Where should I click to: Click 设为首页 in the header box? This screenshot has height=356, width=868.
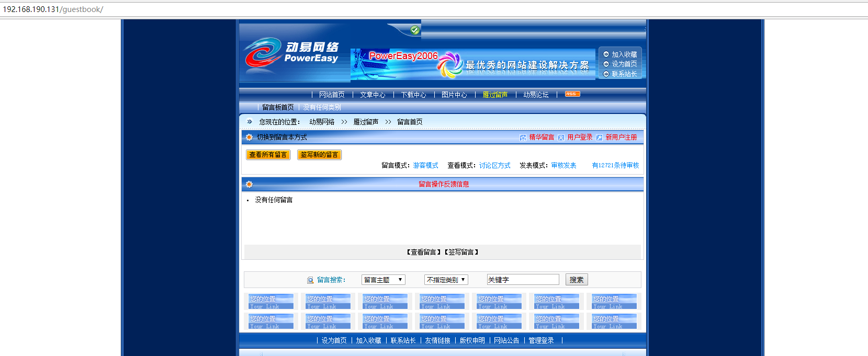pyautogui.click(x=624, y=64)
